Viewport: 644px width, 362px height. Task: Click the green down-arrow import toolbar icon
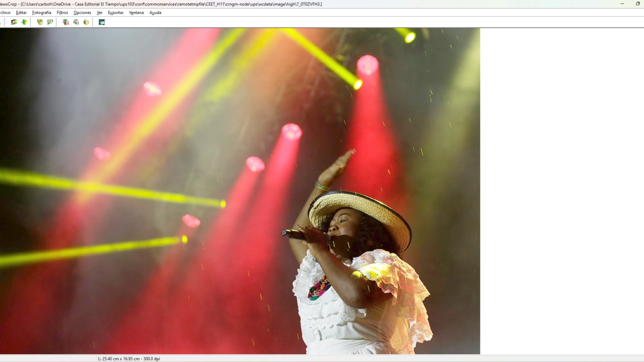24,22
